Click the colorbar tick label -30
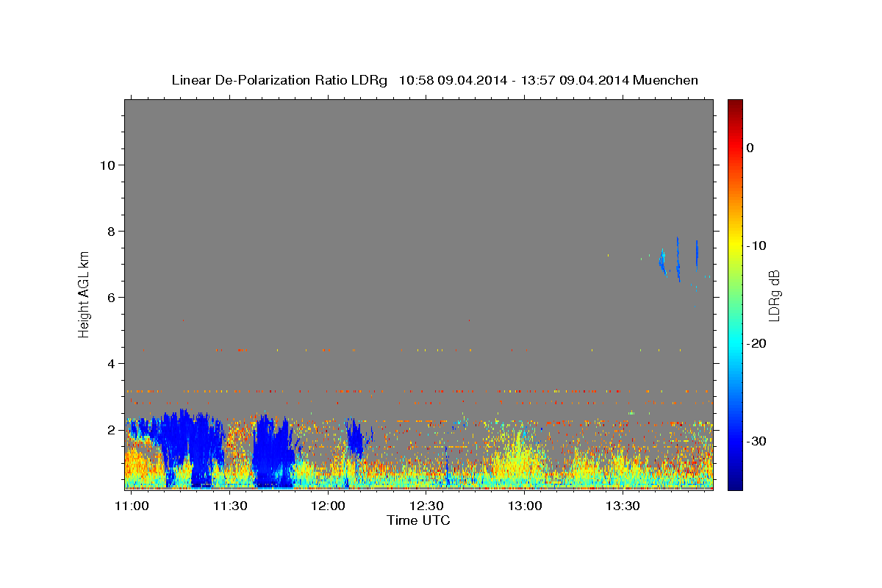882x588 pixels. [757, 441]
